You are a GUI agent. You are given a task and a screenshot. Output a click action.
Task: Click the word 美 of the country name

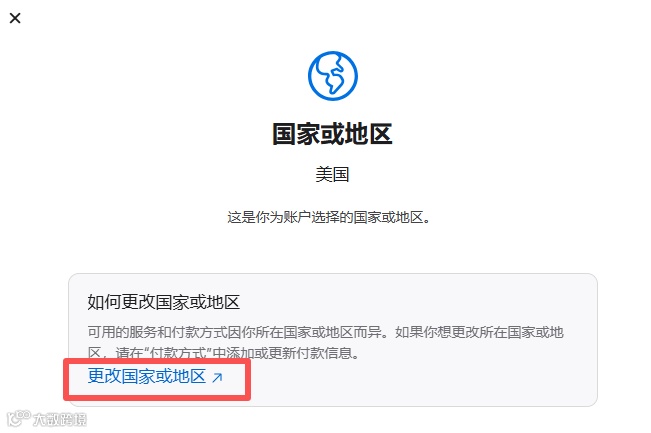point(323,174)
